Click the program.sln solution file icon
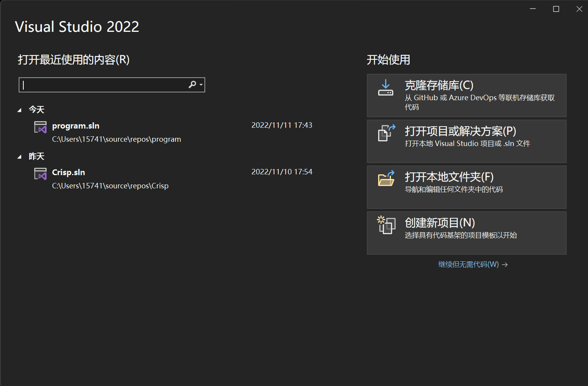The image size is (588, 386). point(40,127)
